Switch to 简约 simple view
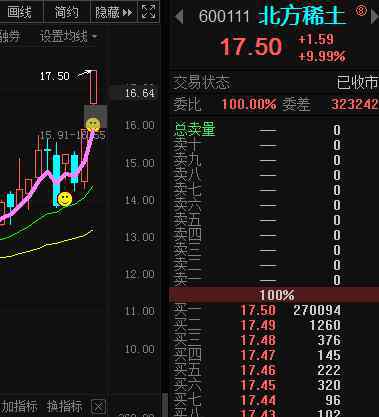 66,12
